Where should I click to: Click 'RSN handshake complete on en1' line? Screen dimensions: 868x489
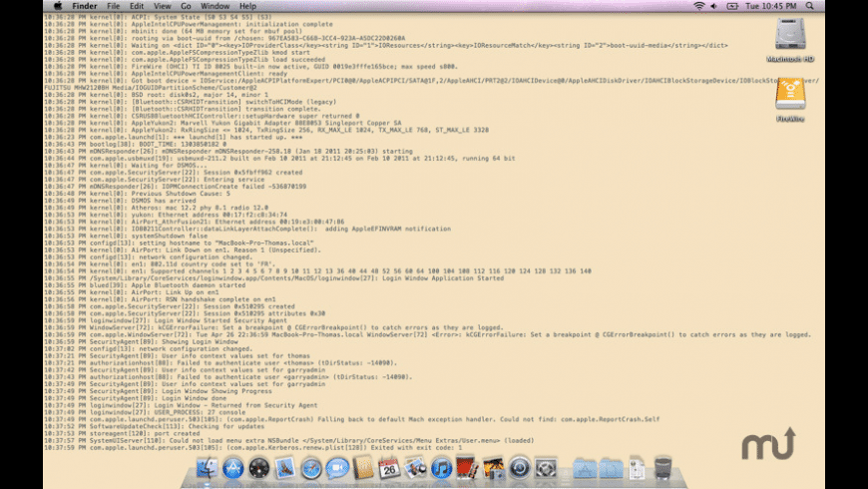160,299
